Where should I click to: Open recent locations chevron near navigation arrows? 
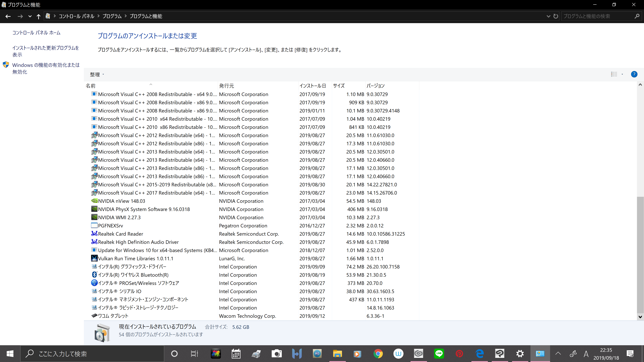click(30, 16)
